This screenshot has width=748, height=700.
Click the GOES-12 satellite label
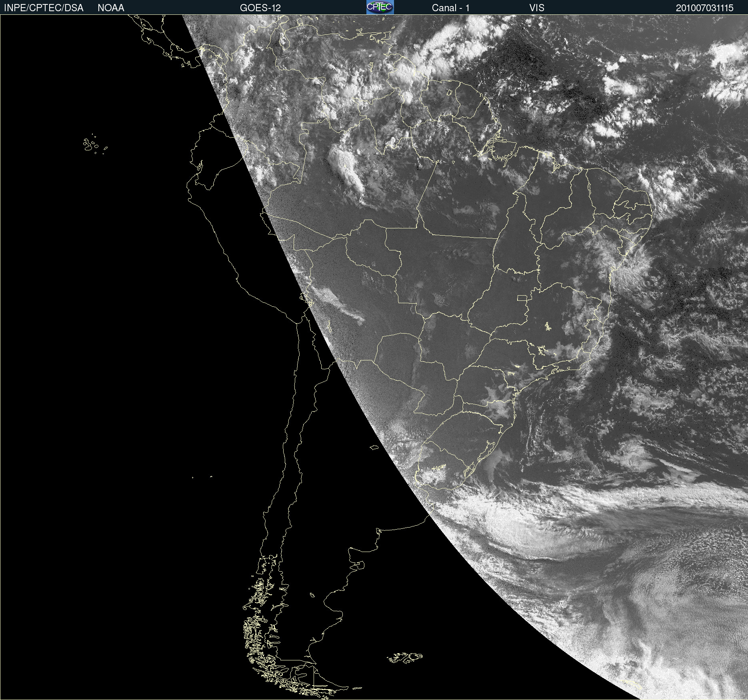point(260,8)
